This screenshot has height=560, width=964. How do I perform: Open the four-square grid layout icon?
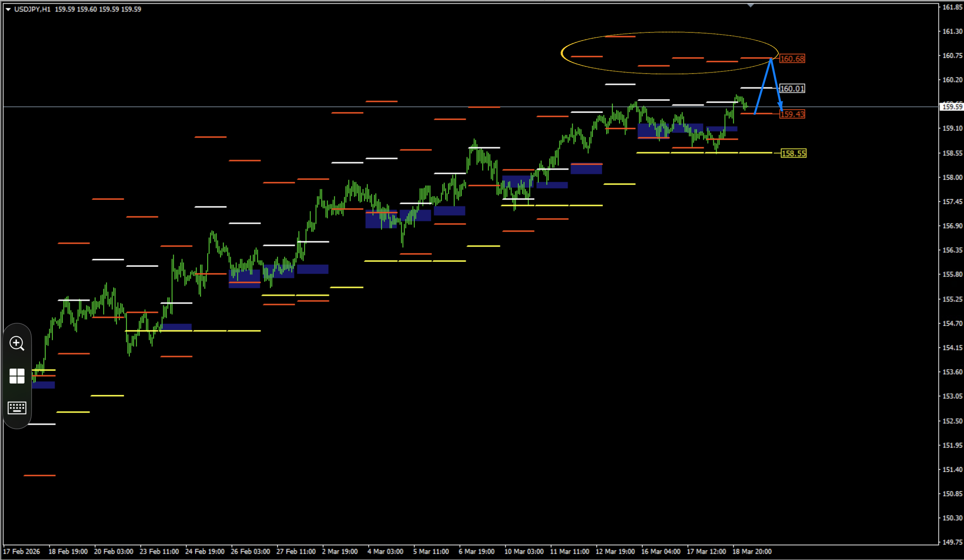point(17,376)
